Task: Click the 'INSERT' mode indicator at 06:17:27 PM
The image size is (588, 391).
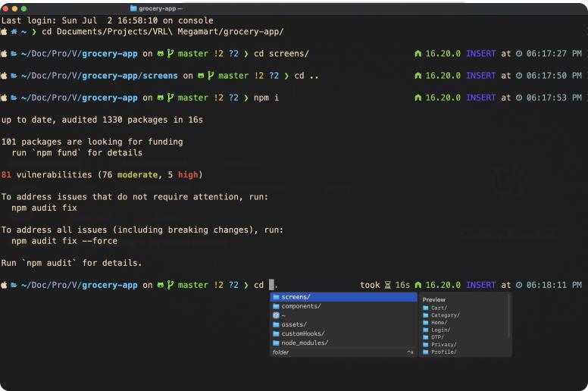Action: point(480,54)
